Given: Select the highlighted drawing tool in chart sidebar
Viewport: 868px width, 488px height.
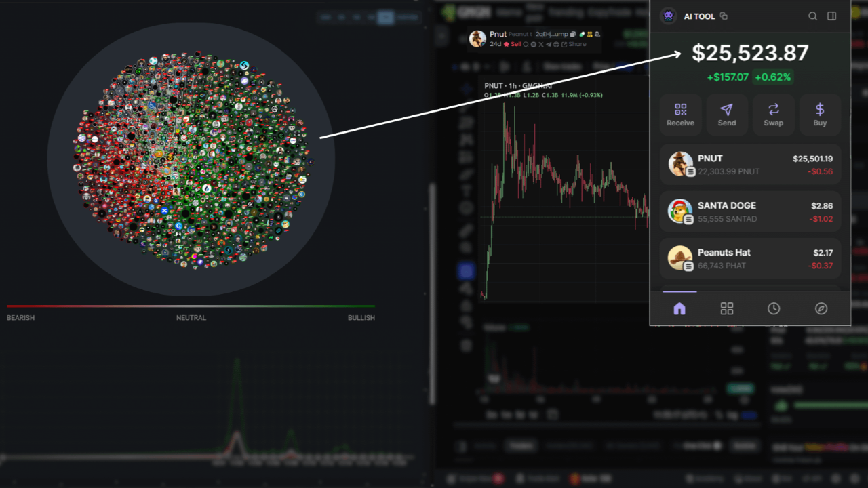Looking at the screenshot, I should tap(466, 271).
